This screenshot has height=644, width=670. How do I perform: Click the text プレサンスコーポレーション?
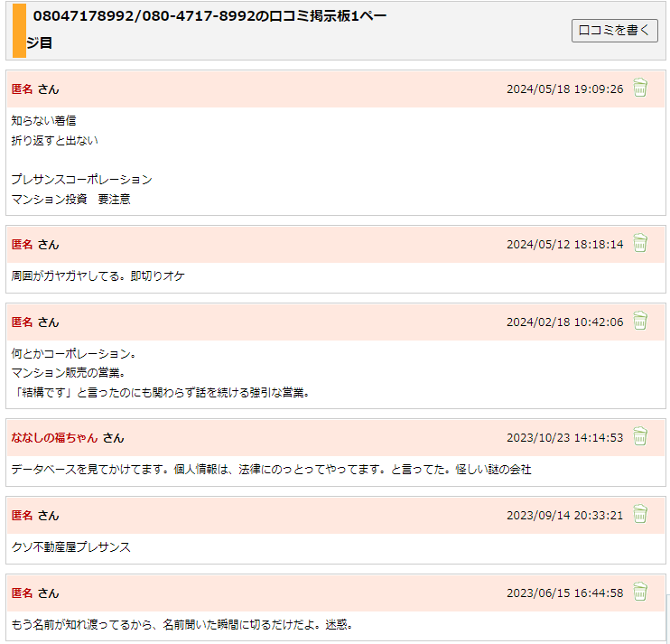81,180
